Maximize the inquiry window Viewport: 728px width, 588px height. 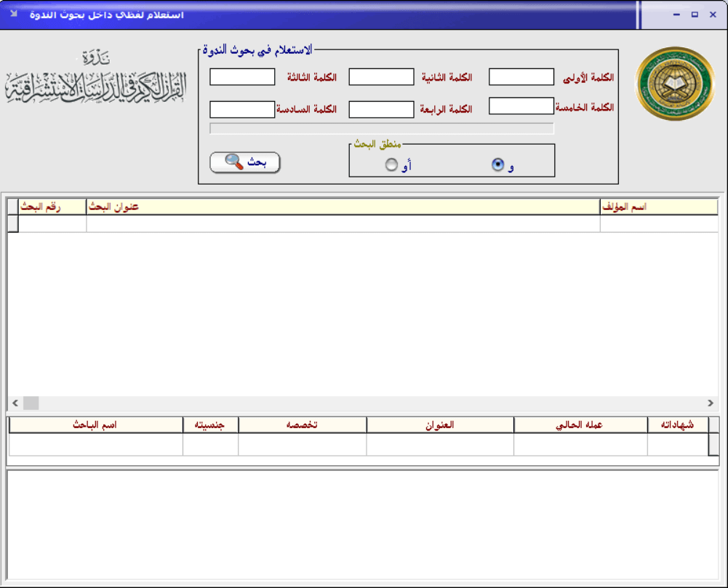coord(695,15)
